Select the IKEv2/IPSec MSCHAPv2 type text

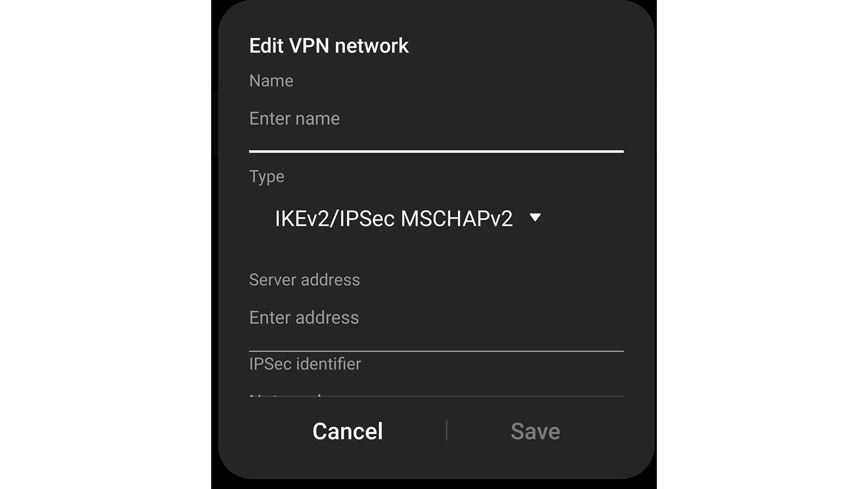coord(394,218)
